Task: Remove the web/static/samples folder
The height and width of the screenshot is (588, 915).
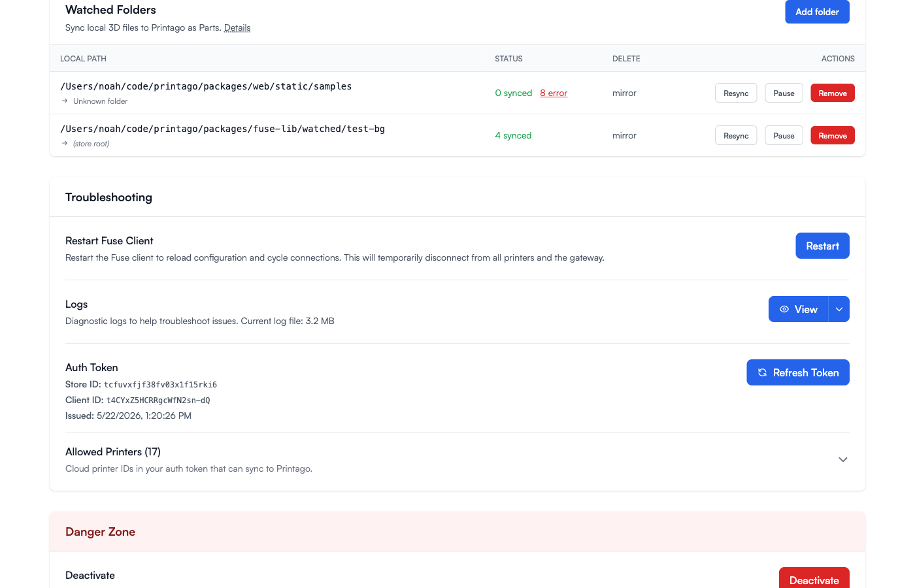Action: [833, 93]
